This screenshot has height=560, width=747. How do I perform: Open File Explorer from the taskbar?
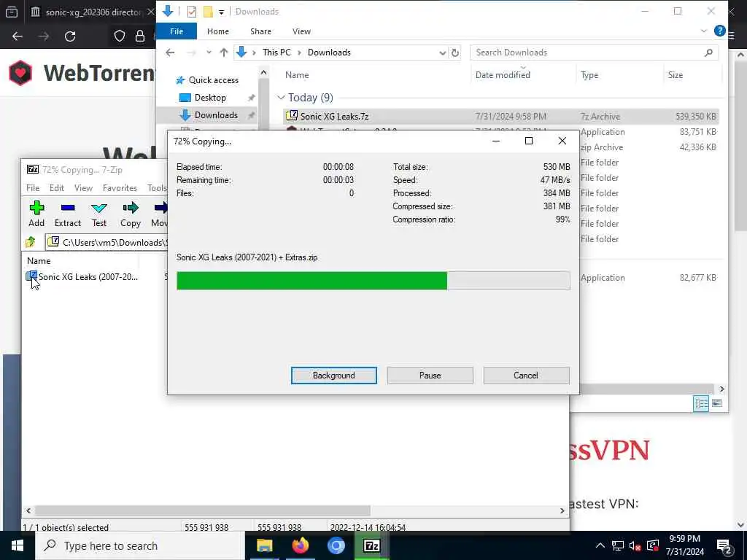point(264,545)
